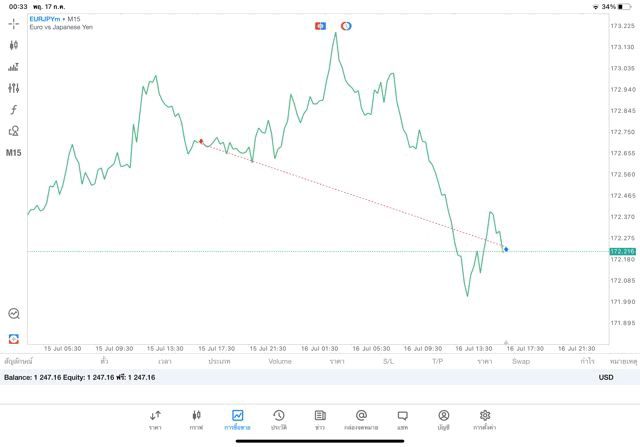Open the drawing objects shapes tool
The height and width of the screenshot is (447, 640).
coord(14,131)
